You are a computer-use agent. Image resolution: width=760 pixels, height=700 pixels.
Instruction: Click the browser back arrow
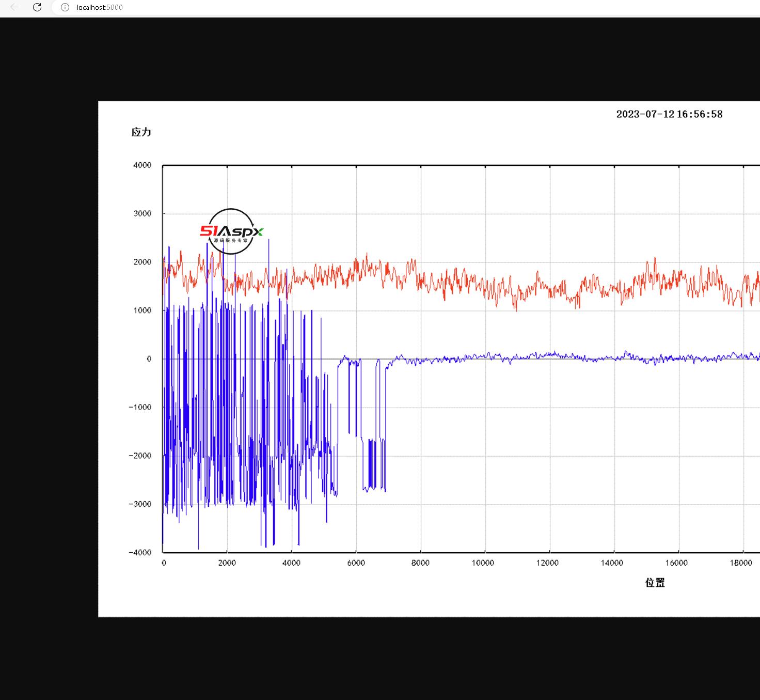point(14,7)
